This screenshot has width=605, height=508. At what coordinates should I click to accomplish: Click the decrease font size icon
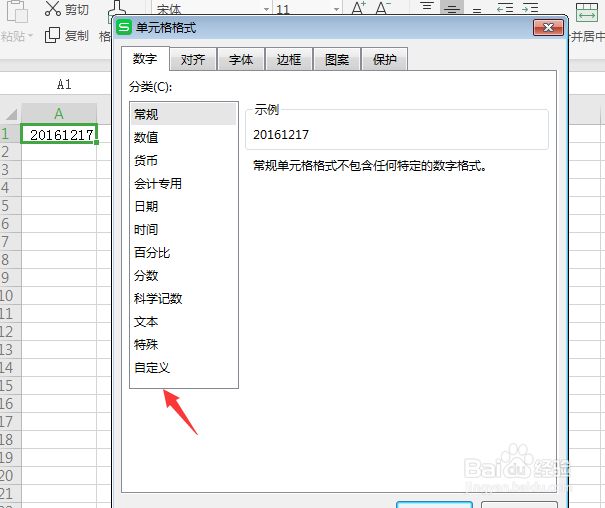[x=383, y=8]
